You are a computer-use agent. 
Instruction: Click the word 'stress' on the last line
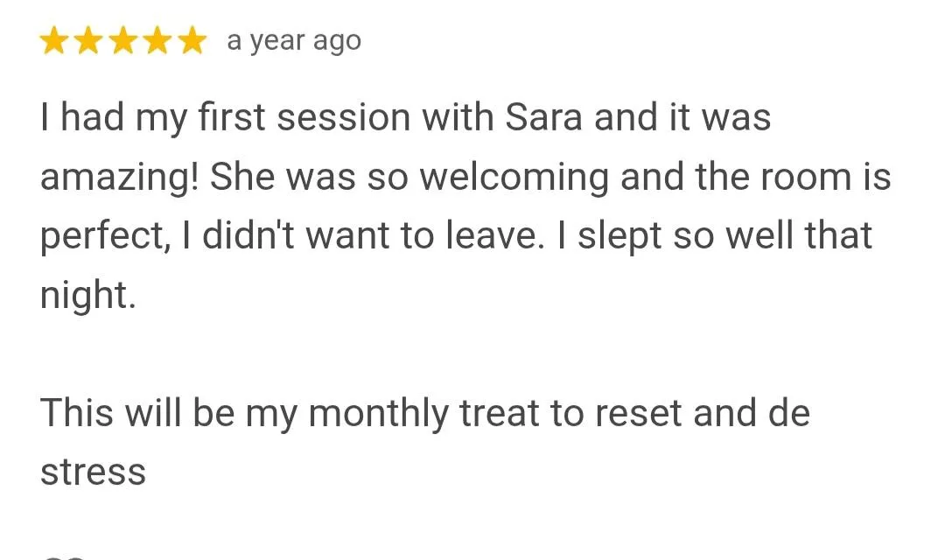pos(93,472)
